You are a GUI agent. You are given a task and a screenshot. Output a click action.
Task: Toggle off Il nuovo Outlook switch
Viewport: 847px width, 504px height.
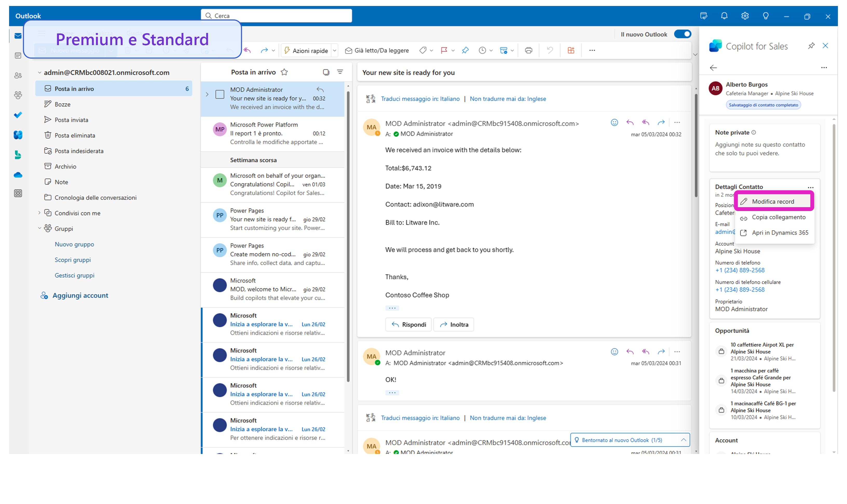coord(683,34)
